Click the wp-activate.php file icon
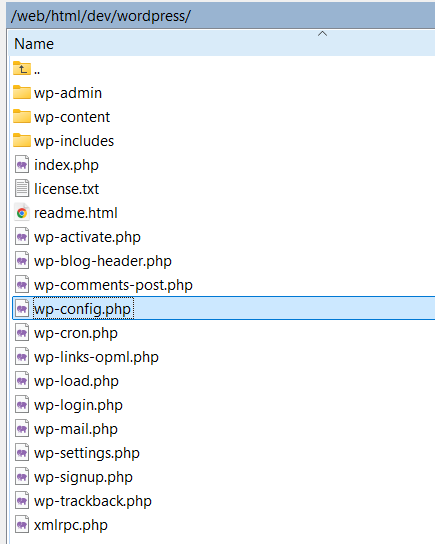The width and height of the screenshot is (435, 544). click(x=22, y=237)
